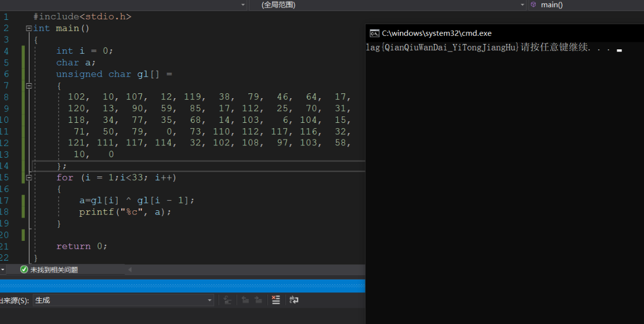Open the 全局范围 scope dropdown
Screen dimensions: 644x324
[x=388, y=5]
